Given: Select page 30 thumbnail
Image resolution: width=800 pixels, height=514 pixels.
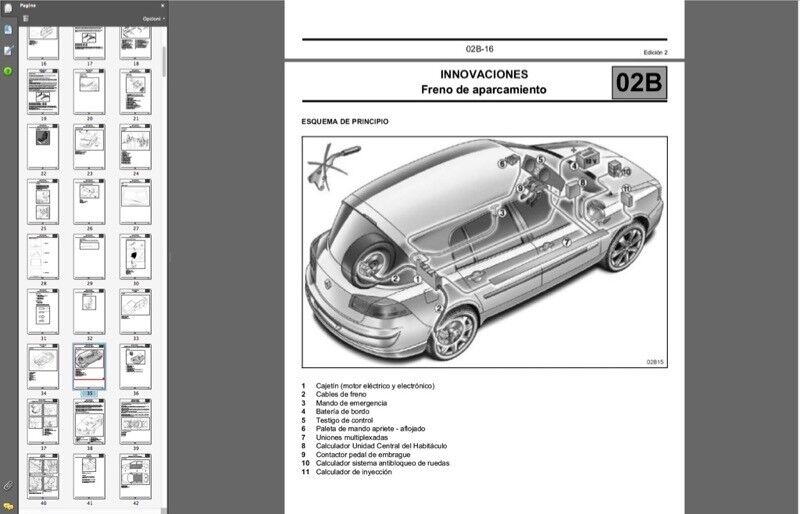Looking at the screenshot, I should [135, 257].
